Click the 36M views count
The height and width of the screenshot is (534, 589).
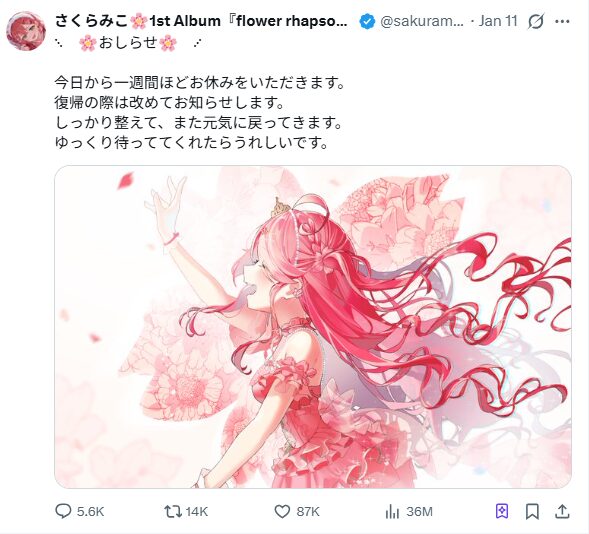[x=419, y=511]
